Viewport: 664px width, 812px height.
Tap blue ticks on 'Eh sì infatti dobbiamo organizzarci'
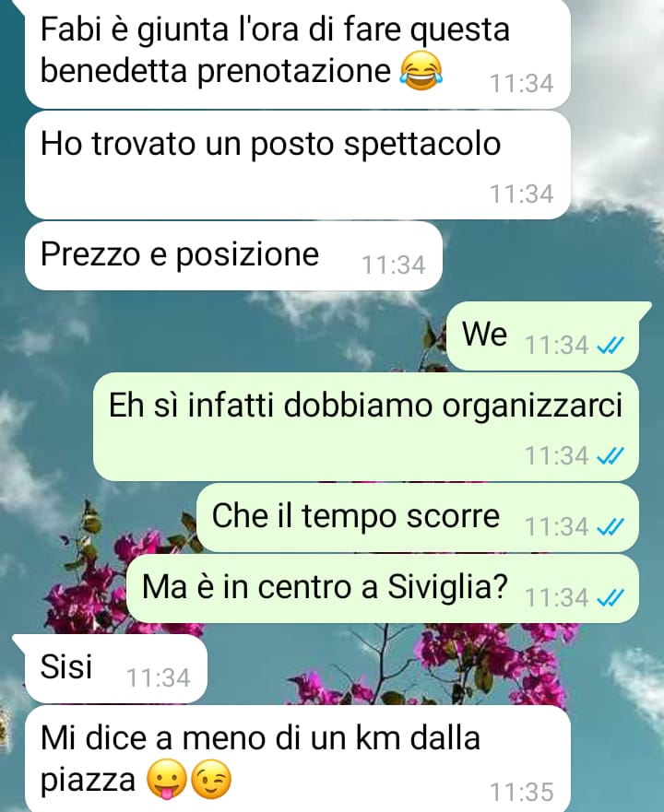[611, 456]
